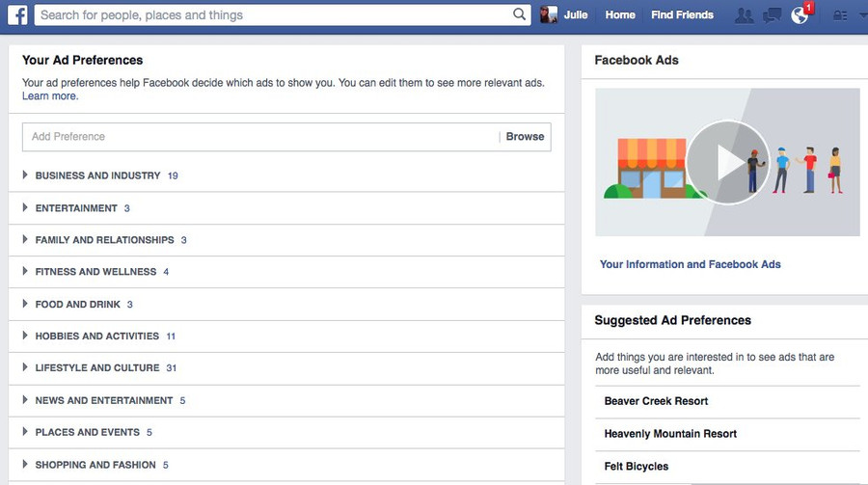Expand the Entertainment category
Screen dimensions: 868x485
[26, 208]
